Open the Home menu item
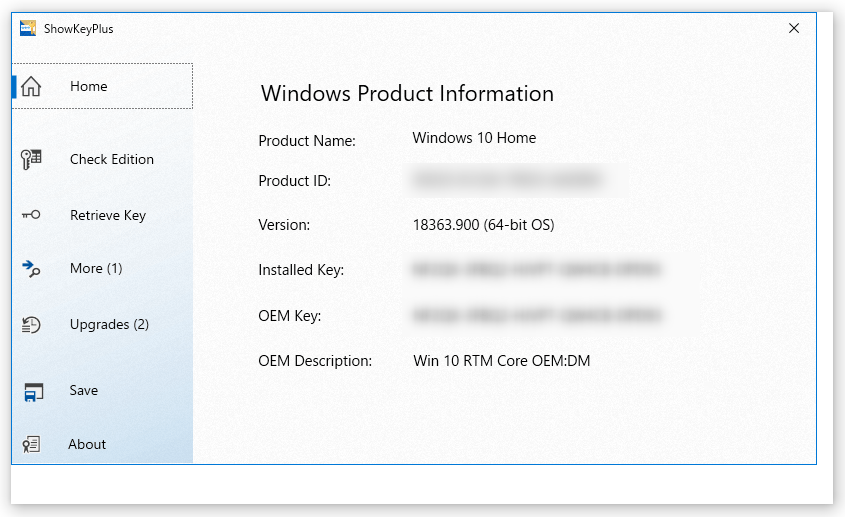This screenshot has height=517, width=845. pos(102,86)
